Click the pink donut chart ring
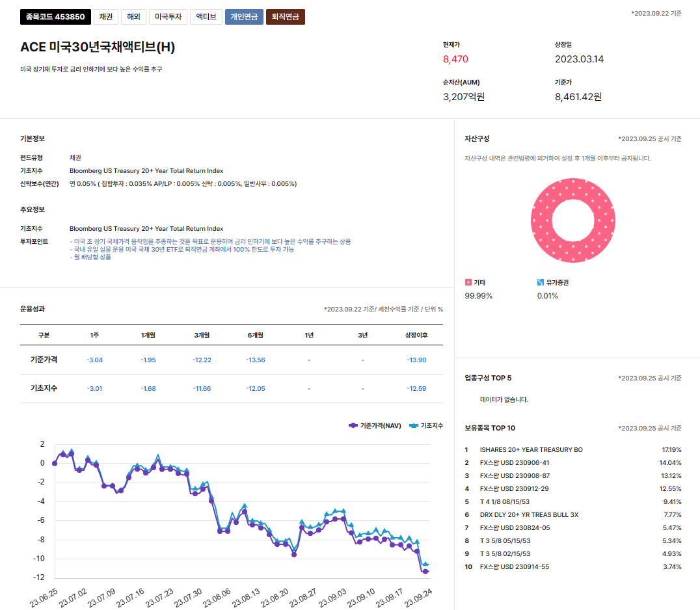 tap(541, 220)
